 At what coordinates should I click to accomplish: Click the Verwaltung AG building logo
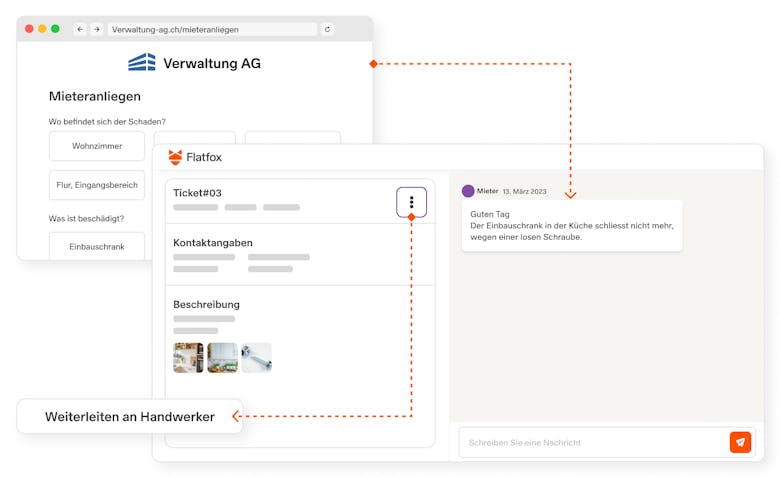pos(142,63)
